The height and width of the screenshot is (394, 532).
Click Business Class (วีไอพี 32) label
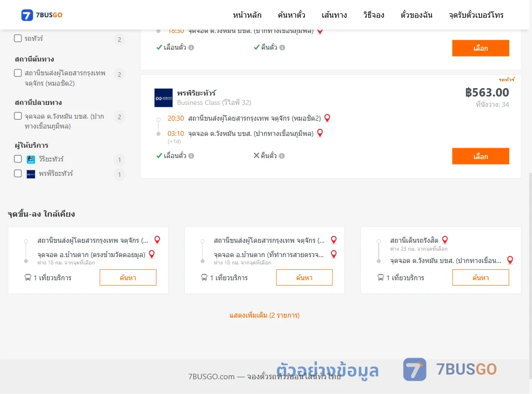pyautogui.click(x=214, y=102)
